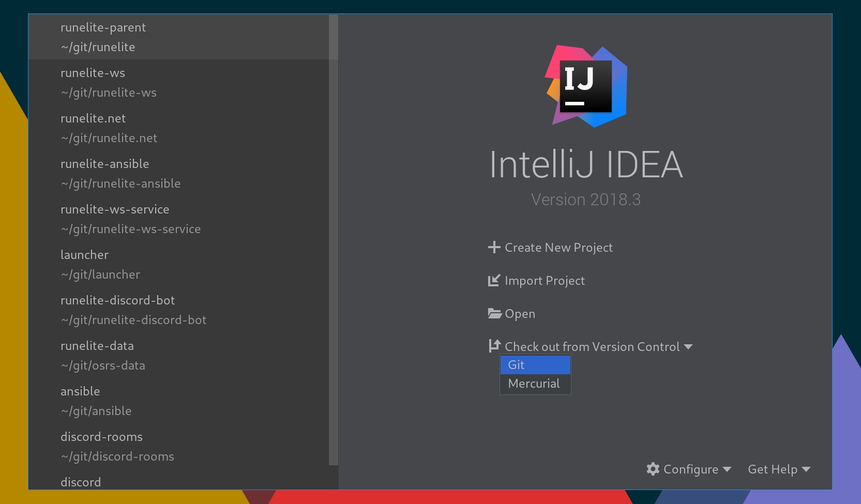Click Check out from Version Control text

tap(592, 347)
